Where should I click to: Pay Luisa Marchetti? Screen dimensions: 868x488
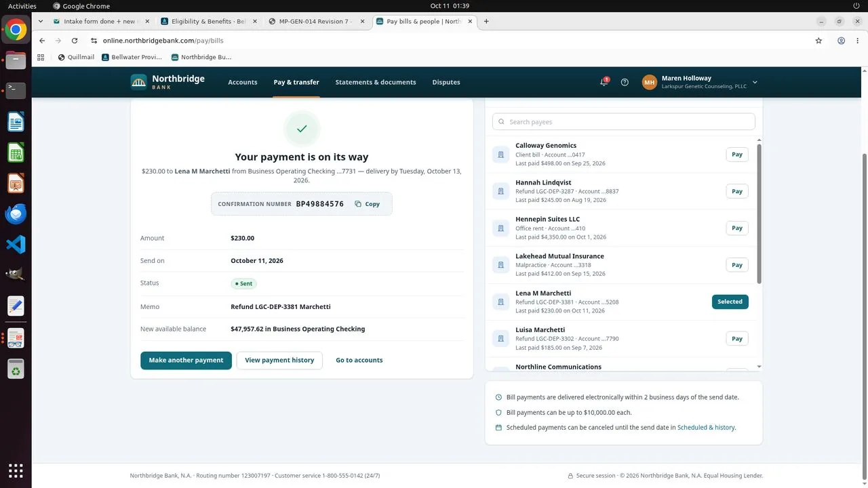(x=737, y=339)
